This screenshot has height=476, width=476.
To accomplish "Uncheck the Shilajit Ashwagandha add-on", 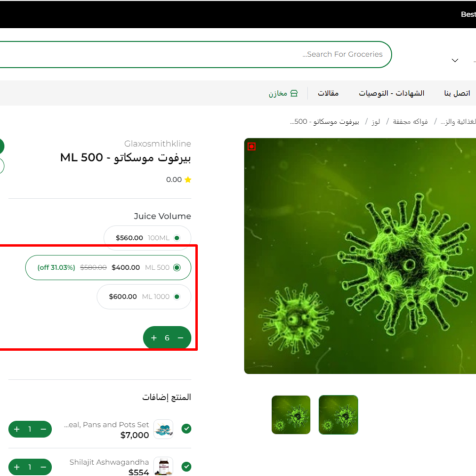I will (x=186, y=466).
